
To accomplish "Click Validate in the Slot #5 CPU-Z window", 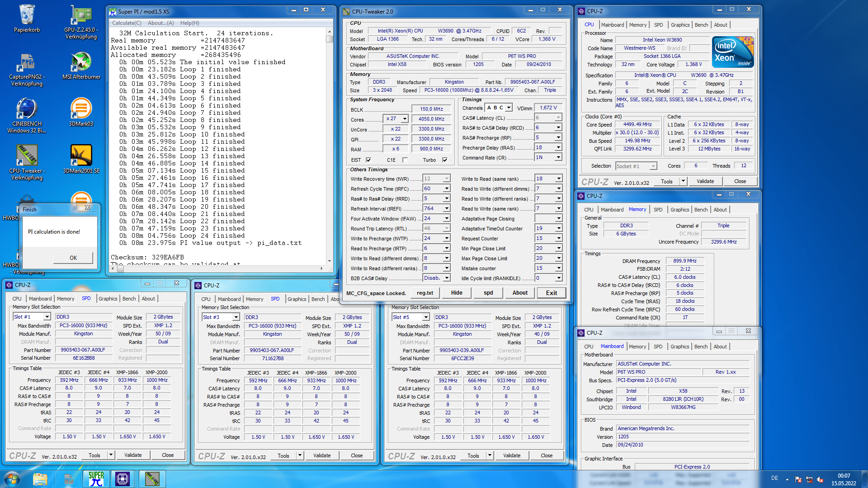I will point(512,455).
